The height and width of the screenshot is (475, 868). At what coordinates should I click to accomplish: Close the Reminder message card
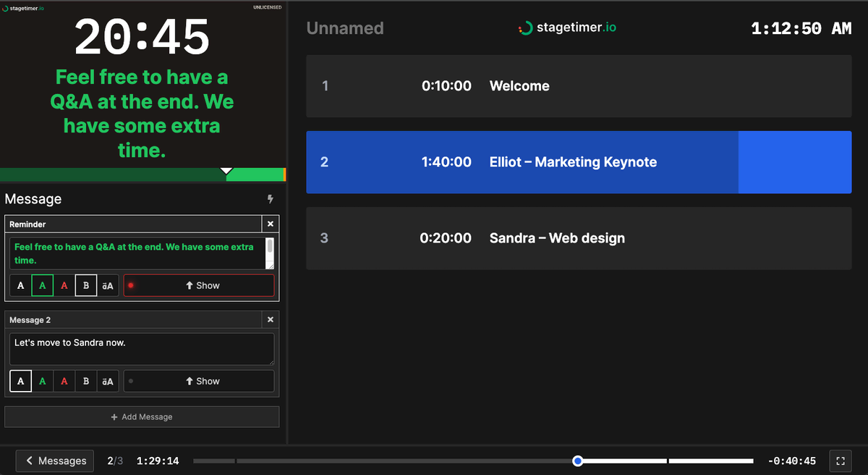coord(270,224)
